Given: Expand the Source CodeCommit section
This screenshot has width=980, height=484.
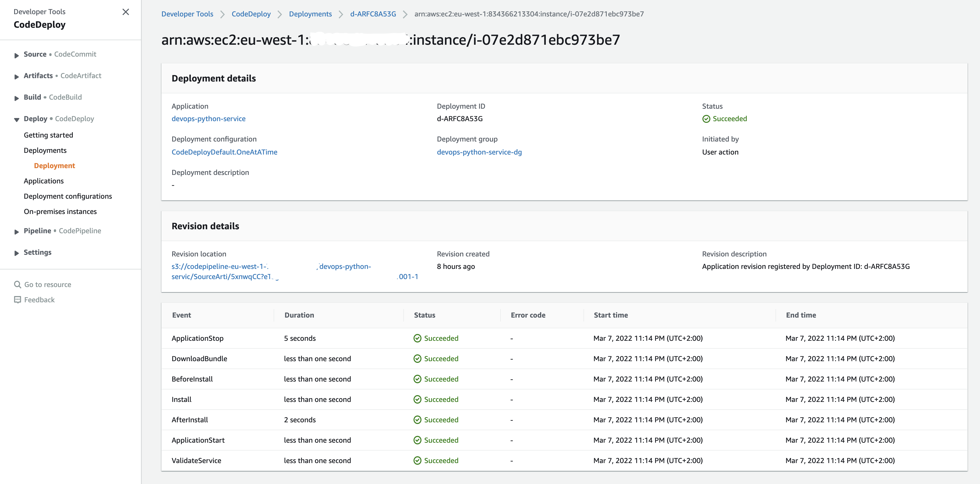Looking at the screenshot, I should (16, 55).
